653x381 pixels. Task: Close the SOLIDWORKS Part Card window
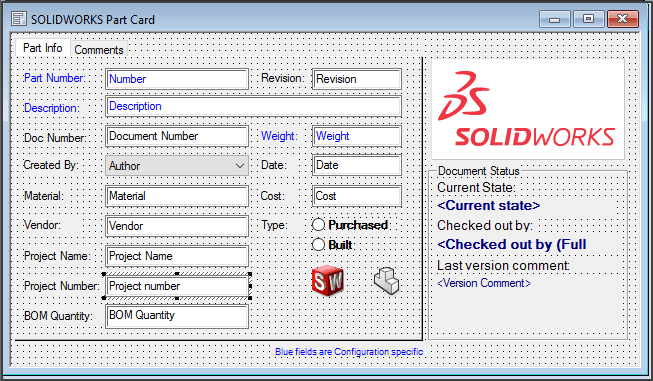click(x=623, y=19)
